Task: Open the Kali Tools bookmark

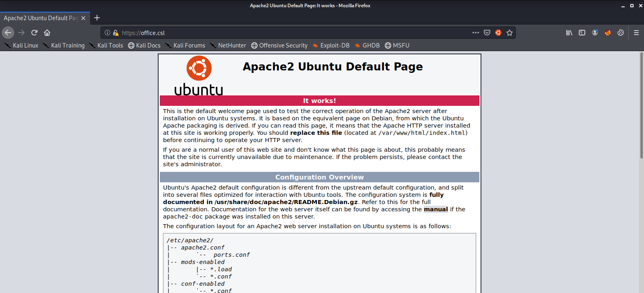Action: tap(106, 45)
